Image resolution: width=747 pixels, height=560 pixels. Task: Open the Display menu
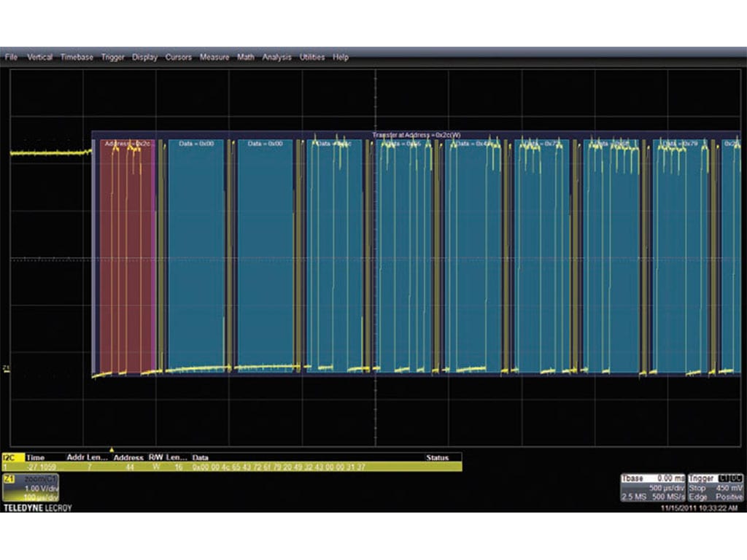145,57
